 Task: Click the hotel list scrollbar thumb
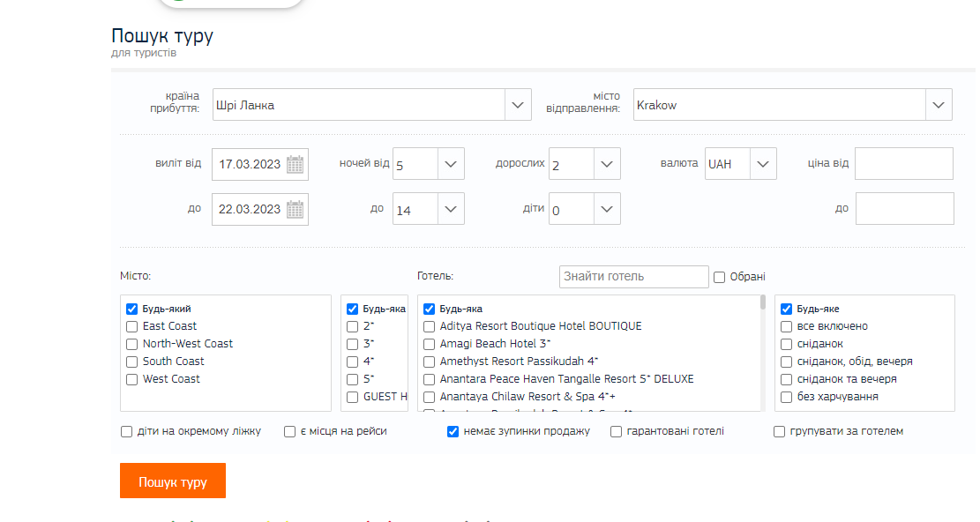coord(762,302)
